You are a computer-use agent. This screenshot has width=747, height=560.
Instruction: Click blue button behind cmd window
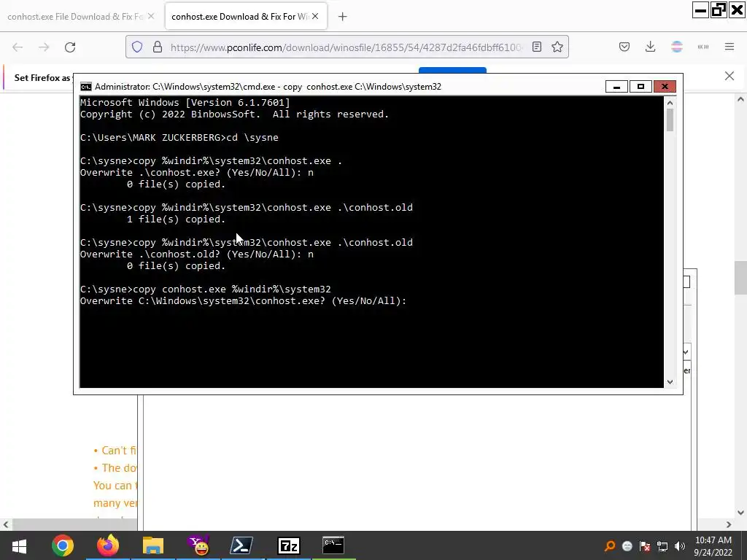point(452,70)
